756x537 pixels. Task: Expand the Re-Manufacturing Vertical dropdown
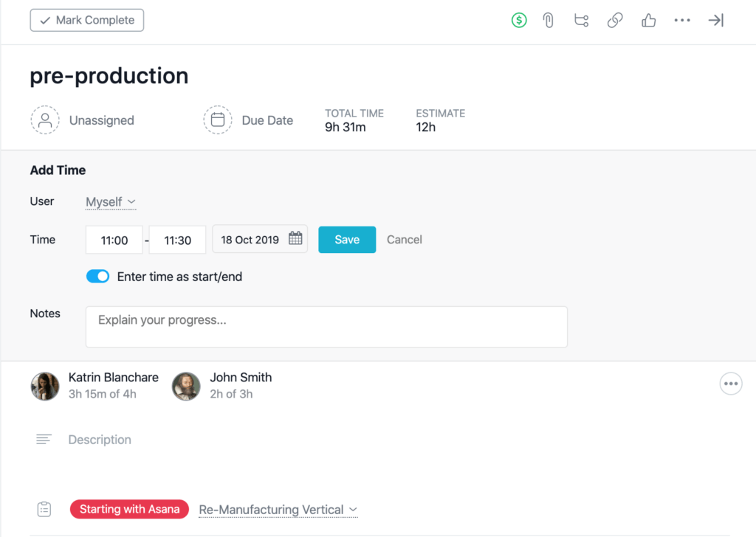pos(278,509)
